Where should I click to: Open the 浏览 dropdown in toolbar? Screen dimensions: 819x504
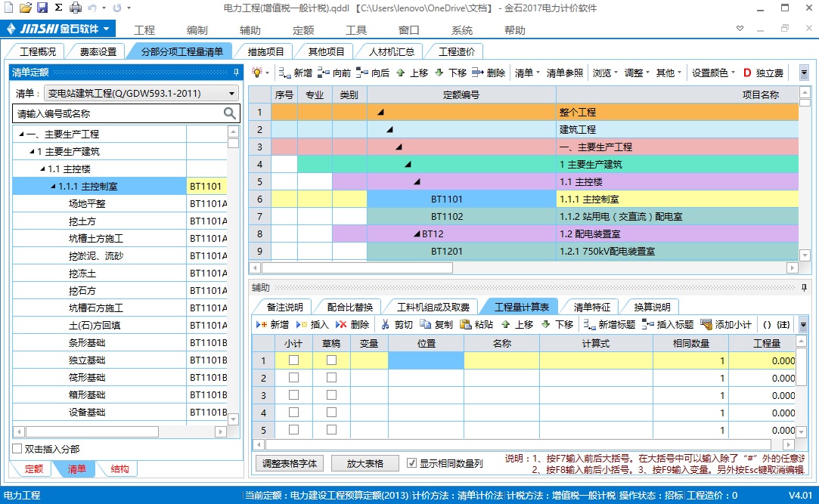(x=606, y=73)
